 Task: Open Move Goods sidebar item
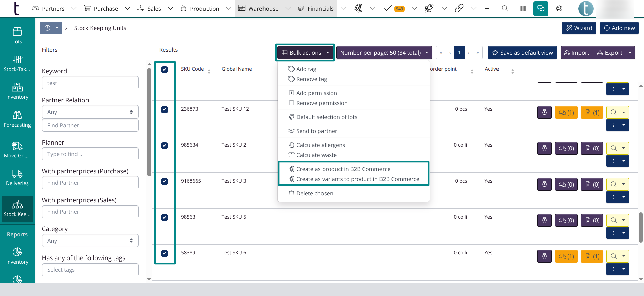[17, 150]
